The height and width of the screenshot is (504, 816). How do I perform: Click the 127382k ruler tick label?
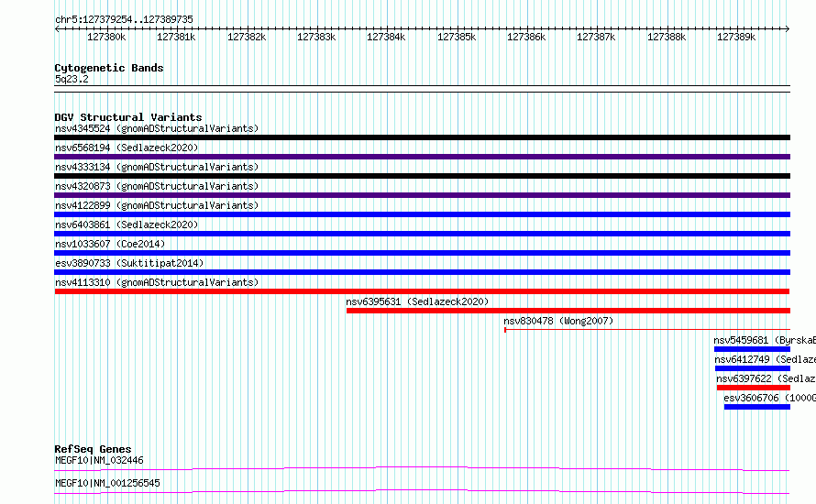[x=246, y=37]
